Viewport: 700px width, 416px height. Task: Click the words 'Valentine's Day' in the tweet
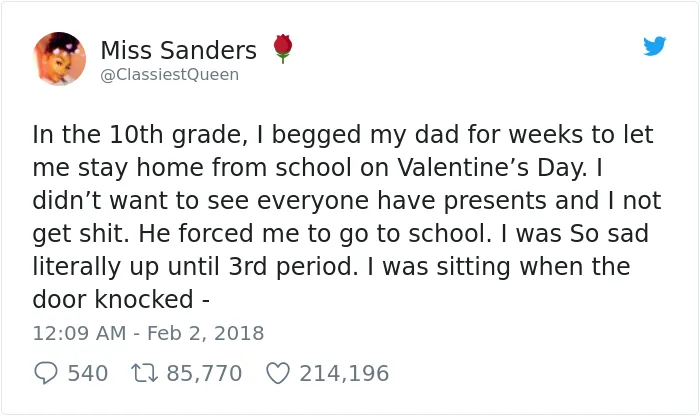click(491, 168)
